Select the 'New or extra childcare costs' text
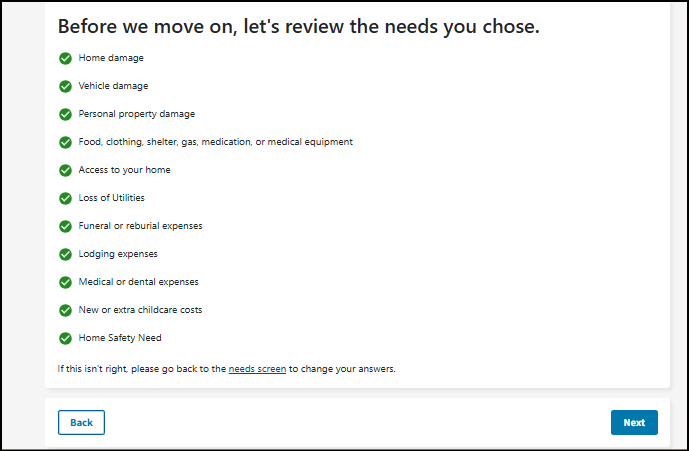The width and height of the screenshot is (689, 451). pos(140,310)
